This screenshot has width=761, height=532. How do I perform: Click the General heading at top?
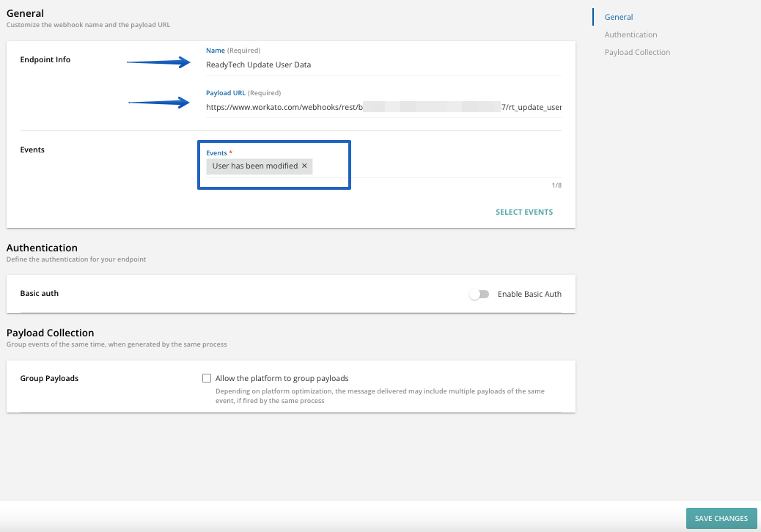pos(25,13)
